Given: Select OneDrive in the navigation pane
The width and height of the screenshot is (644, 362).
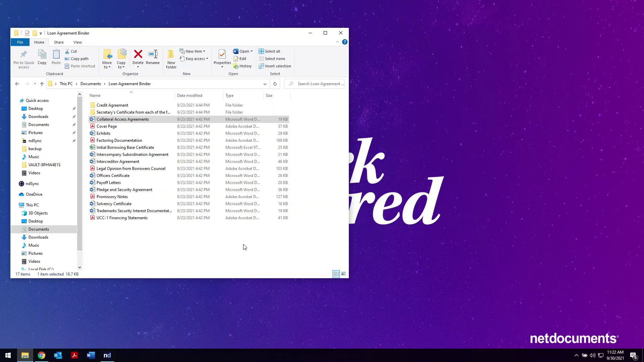Looking at the screenshot, I should point(34,194).
